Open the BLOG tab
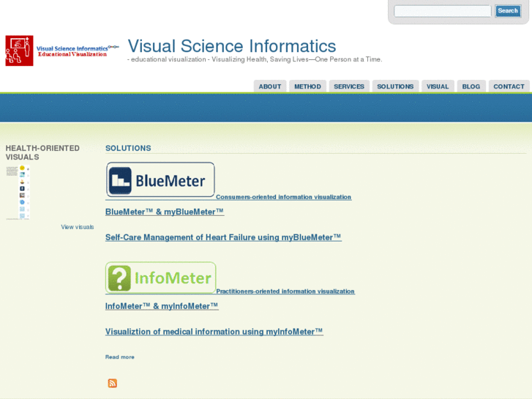Viewport: 532px width, 399px height. 471,86
